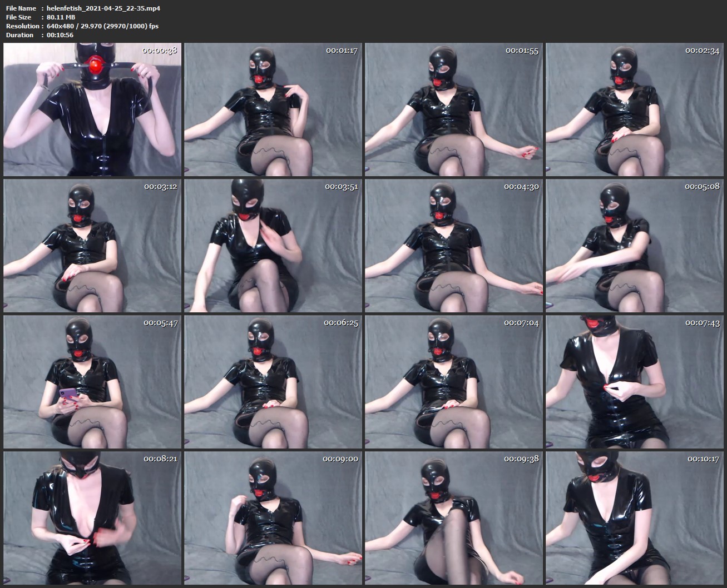
Task: Select the thumbnail stamped 00:05:08
Action: [x=635, y=246]
